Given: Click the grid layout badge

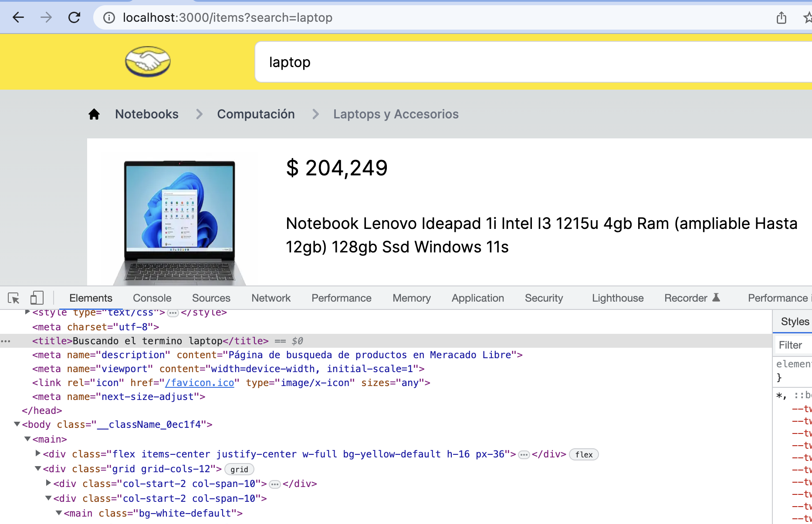Looking at the screenshot, I should (x=239, y=469).
